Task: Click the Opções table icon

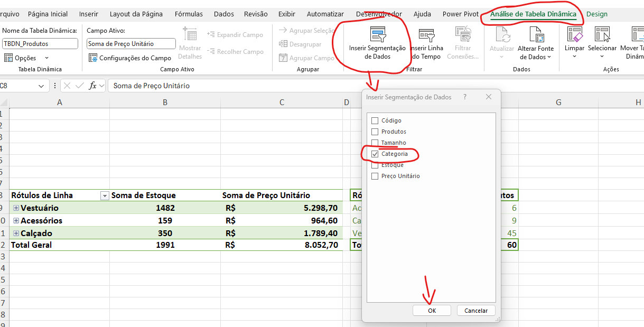Action: click(x=8, y=58)
